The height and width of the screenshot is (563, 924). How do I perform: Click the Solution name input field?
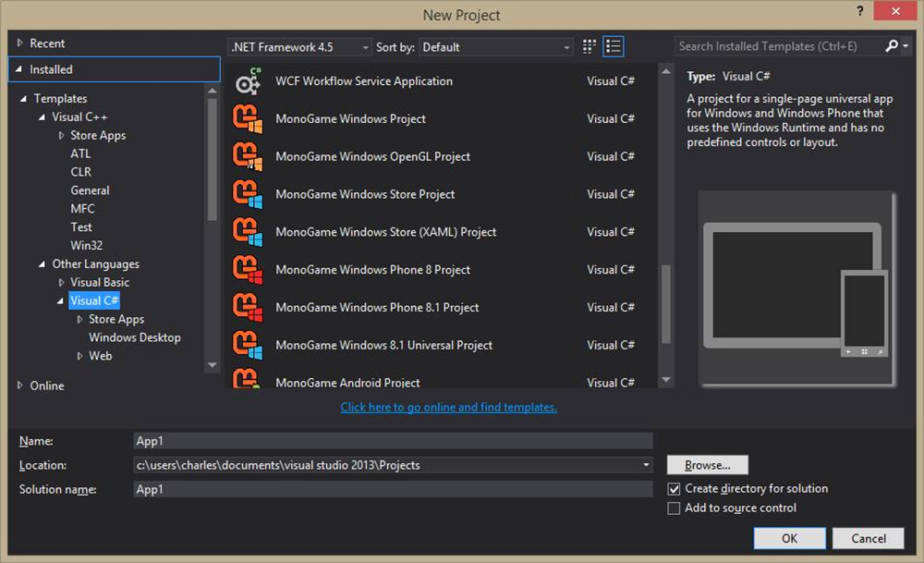click(x=393, y=489)
